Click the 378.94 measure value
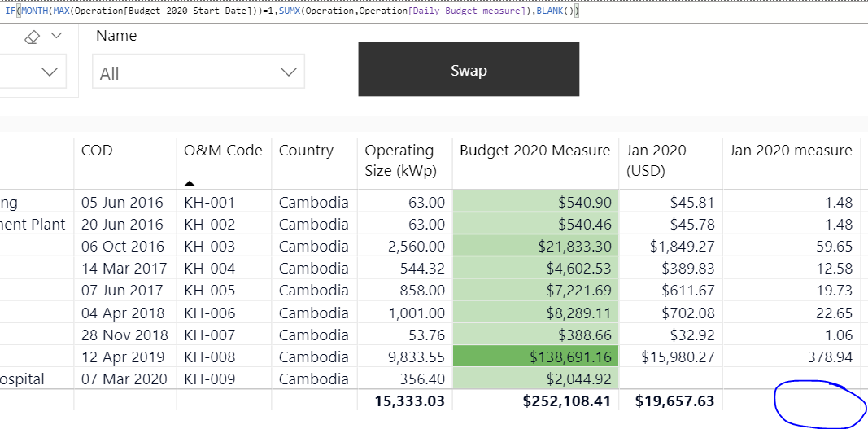 point(830,357)
